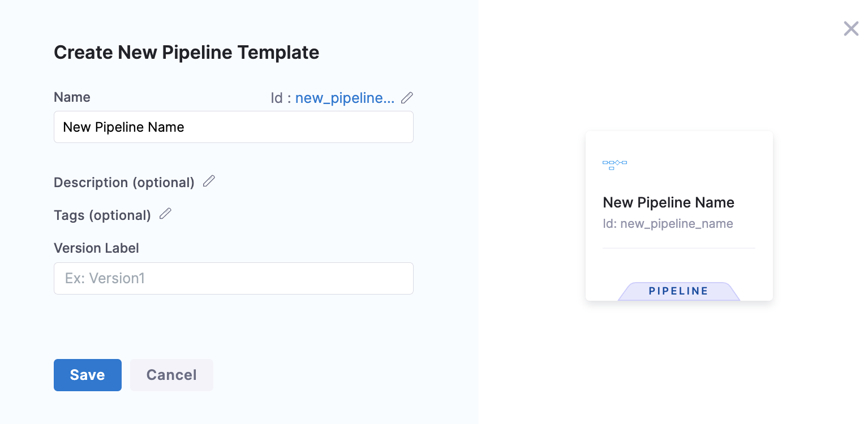The width and height of the screenshot is (868, 424).
Task: Click the pipeline diagram icon on the preview card
Action: click(x=615, y=165)
